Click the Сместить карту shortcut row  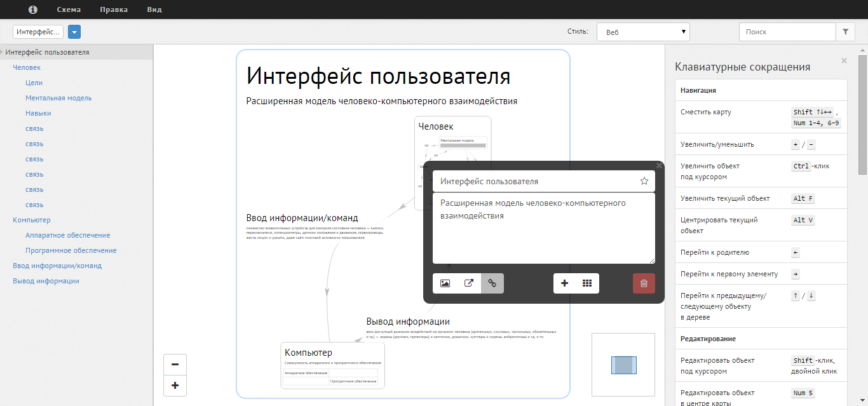pos(761,117)
